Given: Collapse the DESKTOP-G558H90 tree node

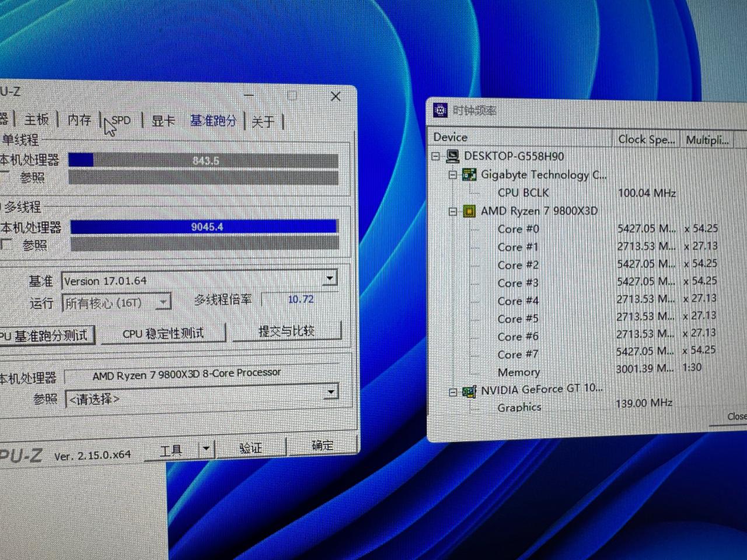Looking at the screenshot, I should [x=435, y=156].
